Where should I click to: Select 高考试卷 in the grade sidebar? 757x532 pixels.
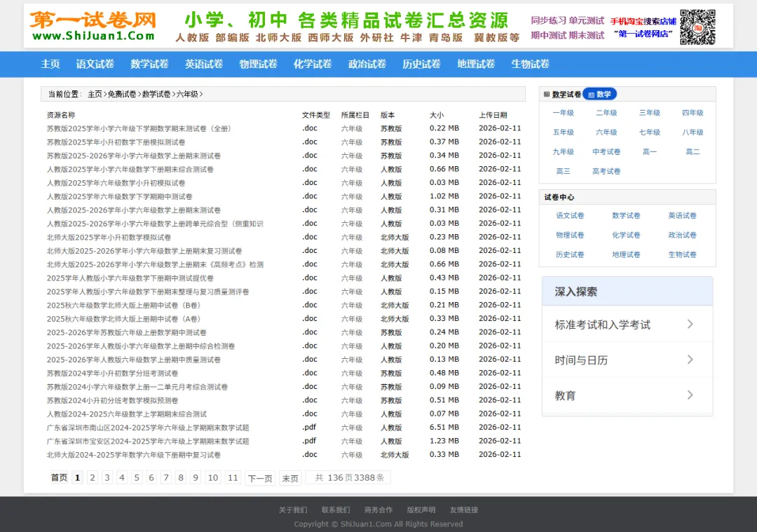tap(606, 171)
